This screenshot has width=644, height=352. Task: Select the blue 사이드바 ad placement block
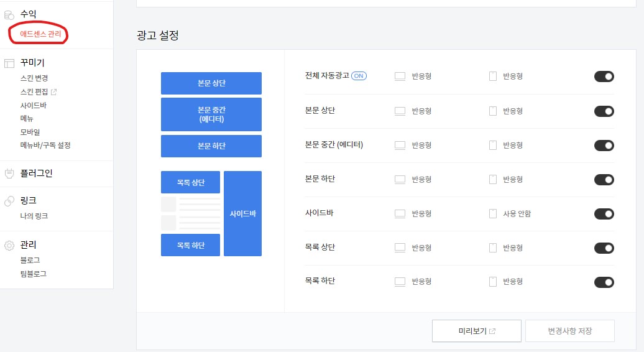(242, 213)
